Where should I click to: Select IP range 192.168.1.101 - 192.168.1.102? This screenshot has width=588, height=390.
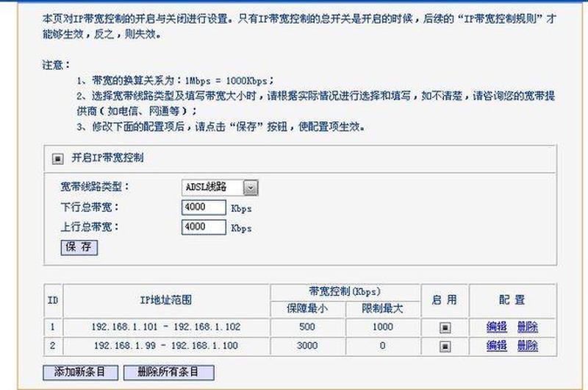tap(166, 327)
